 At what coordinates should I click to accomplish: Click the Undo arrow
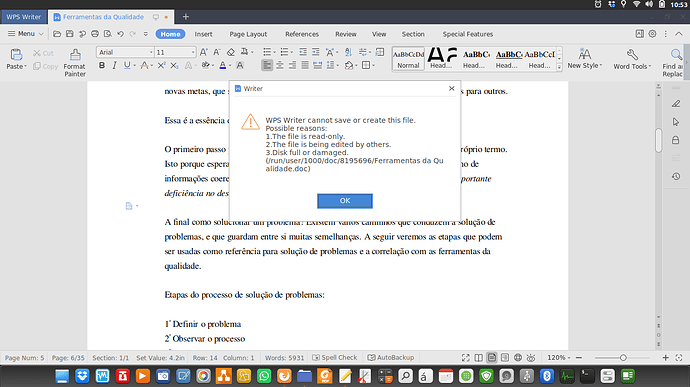[x=120, y=34]
